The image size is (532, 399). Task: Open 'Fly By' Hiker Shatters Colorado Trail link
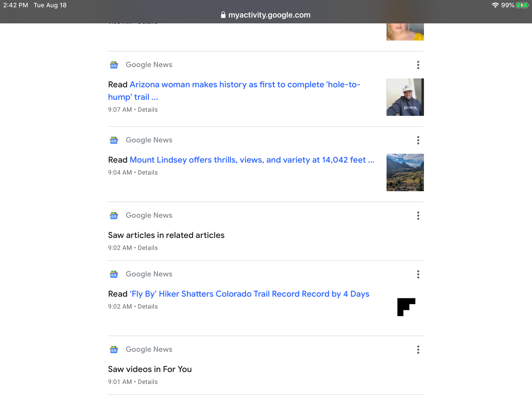(249, 294)
